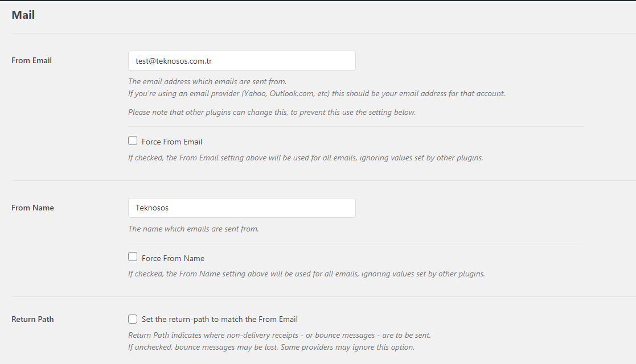Click the Yahoo, Outlook.com email provider hint

pos(317,94)
